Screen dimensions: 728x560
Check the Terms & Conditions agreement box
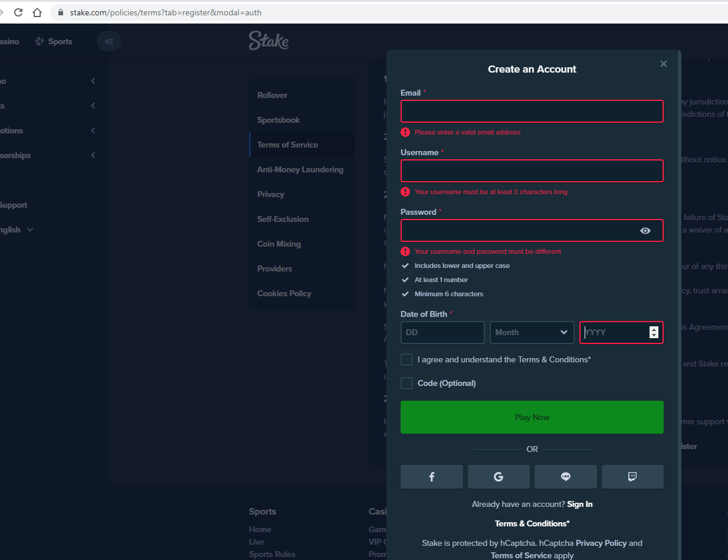tap(406, 359)
